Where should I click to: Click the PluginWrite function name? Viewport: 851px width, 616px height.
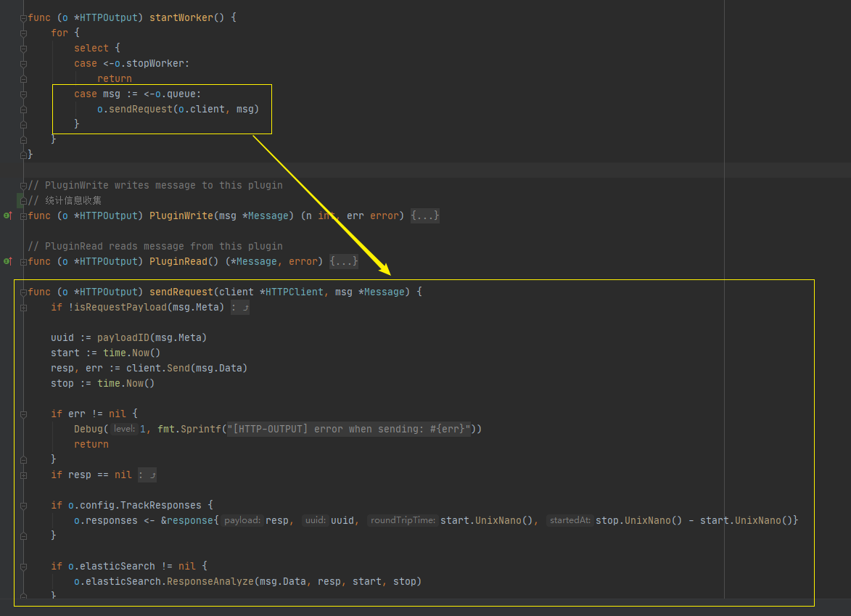(181, 215)
